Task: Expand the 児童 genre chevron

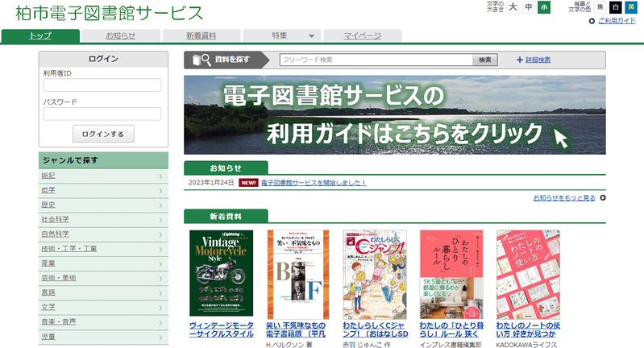Action: tap(160, 338)
